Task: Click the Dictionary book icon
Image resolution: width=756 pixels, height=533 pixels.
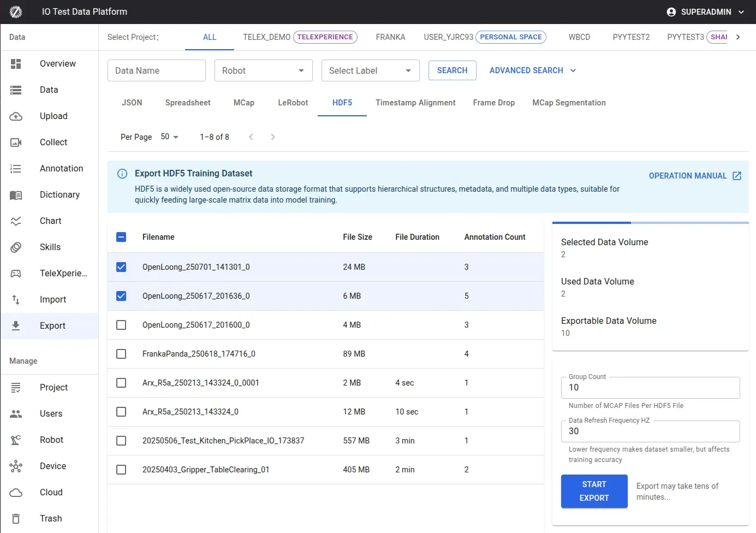Action: [x=16, y=195]
